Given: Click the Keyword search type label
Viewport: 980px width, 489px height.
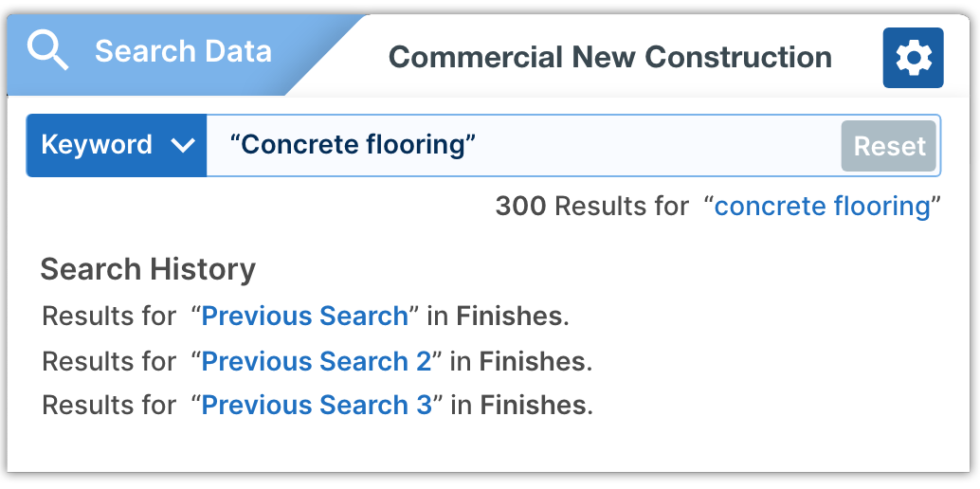Looking at the screenshot, I should click(97, 145).
